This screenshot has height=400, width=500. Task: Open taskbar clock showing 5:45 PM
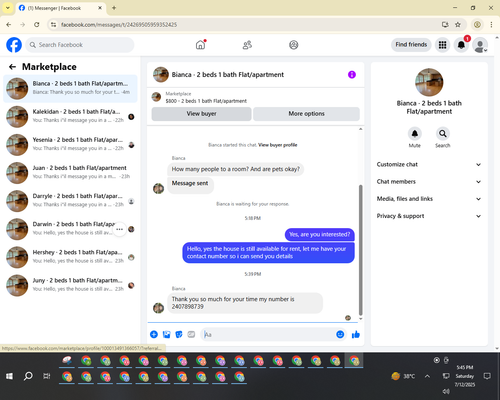[x=465, y=376]
